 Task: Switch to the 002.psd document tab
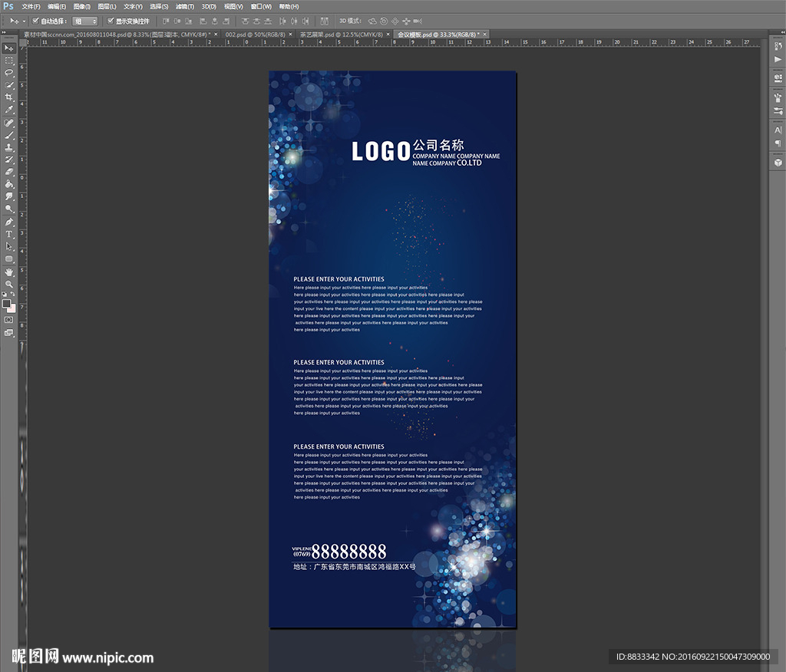(254, 35)
